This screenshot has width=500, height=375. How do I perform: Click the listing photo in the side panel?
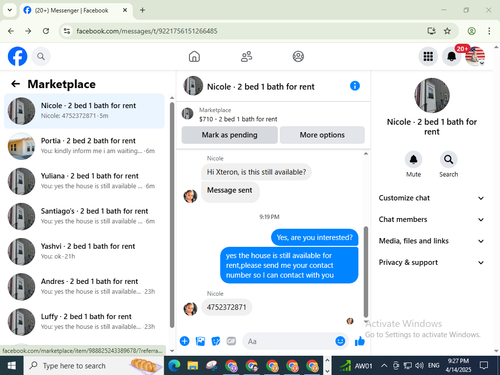point(432,95)
